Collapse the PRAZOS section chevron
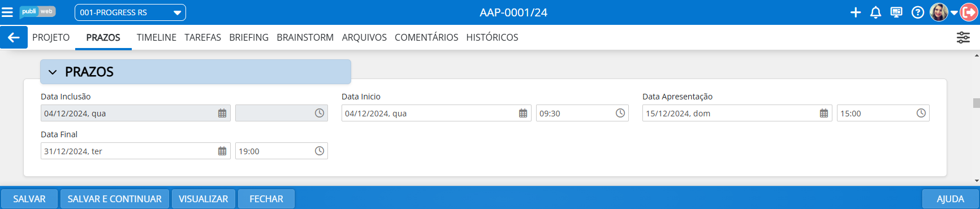This screenshot has width=980, height=209. point(53,72)
